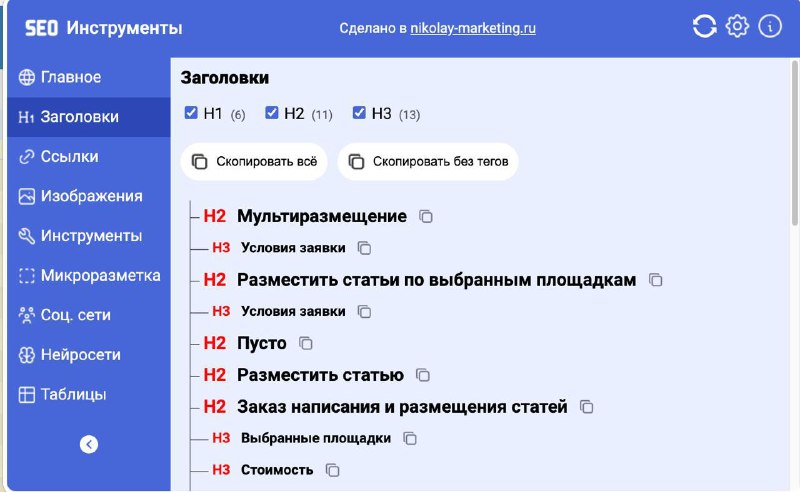The width and height of the screenshot is (800, 492).
Task: Click the vertical scrollbar thumb
Action: (794, 143)
